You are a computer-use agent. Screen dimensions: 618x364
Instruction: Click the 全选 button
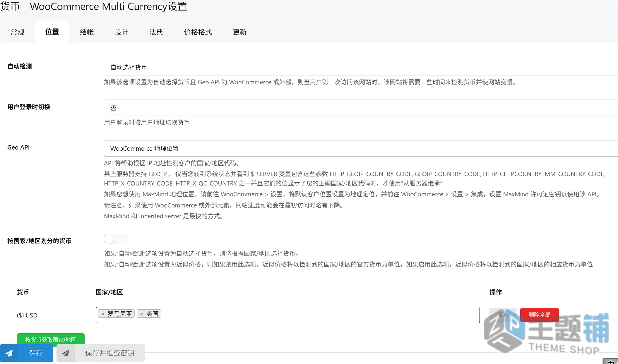(x=503, y=315)
